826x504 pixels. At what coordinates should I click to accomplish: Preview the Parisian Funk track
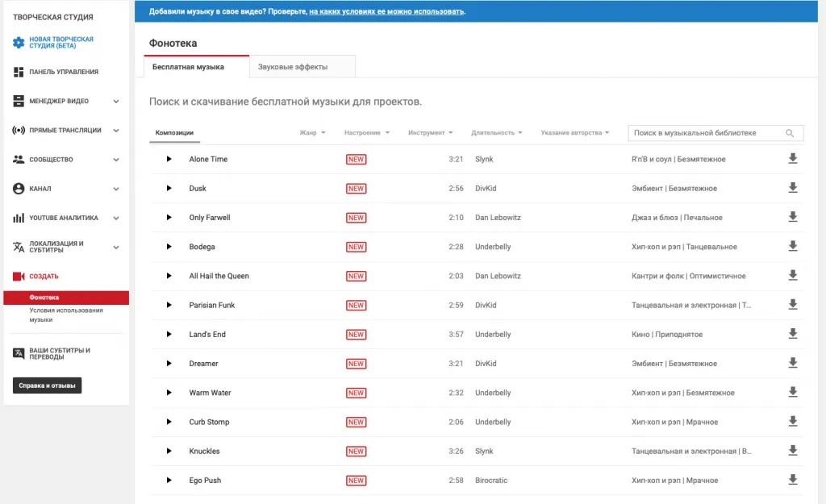click(x=169, y=305)
